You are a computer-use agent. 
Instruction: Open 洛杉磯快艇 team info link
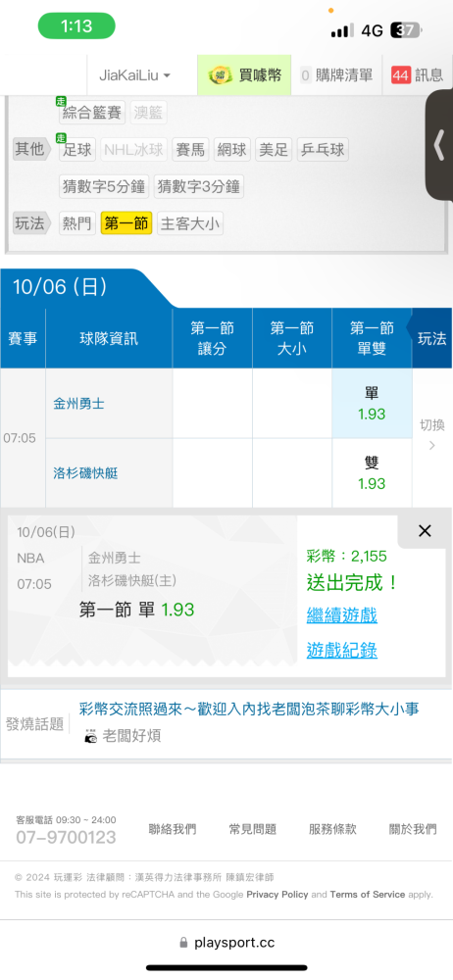pos(85,473)
